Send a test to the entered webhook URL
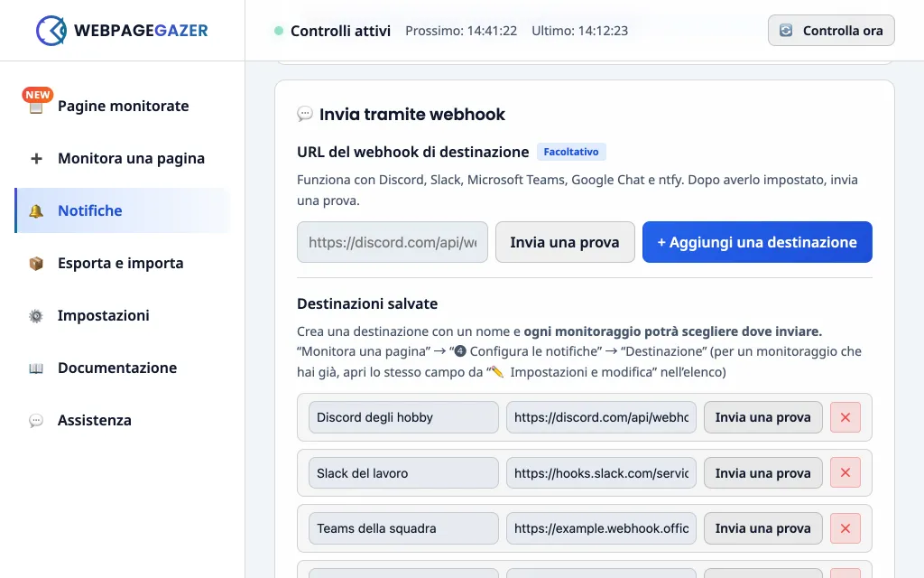Image resolution: width=924 pixels, height=578 pixels. [565, 242]
